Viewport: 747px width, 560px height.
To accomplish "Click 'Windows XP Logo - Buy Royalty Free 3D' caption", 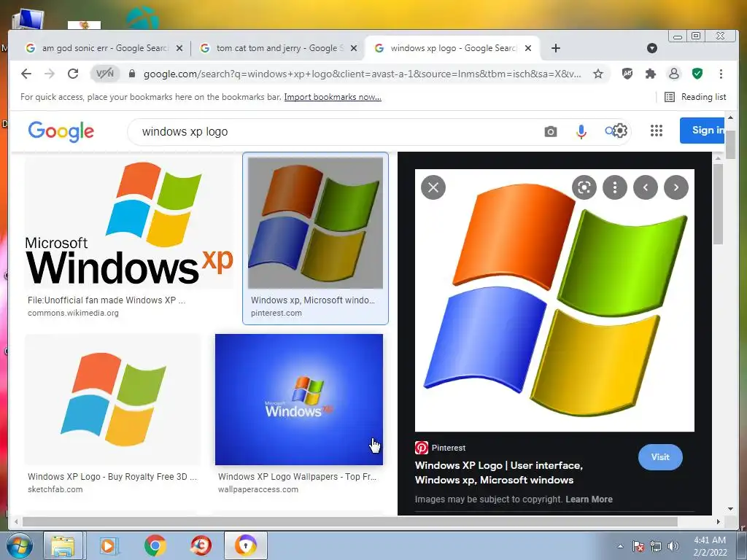I will (x=112, y=476).
